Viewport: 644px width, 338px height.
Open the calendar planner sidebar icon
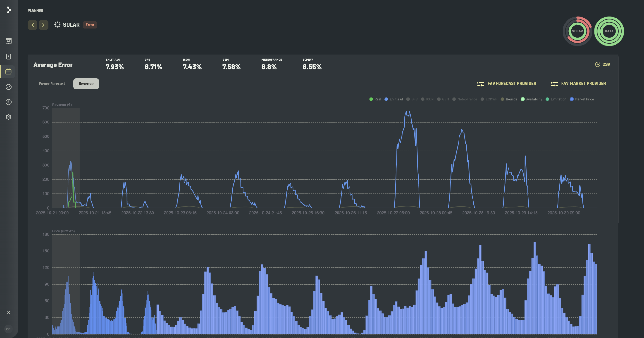9,72
